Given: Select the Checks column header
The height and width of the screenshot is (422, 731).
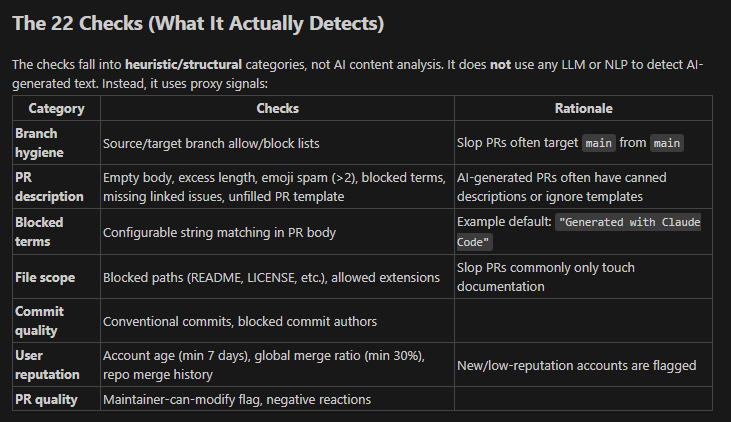Looking at the screenshot, I should pos(277,108).
